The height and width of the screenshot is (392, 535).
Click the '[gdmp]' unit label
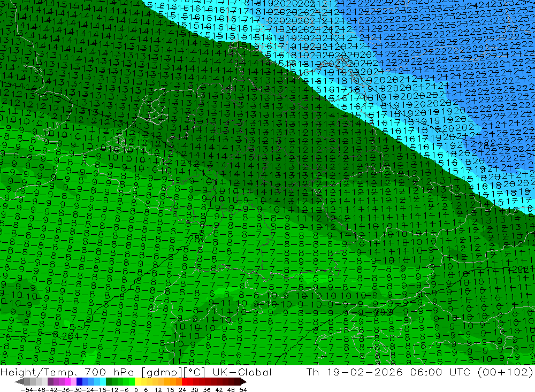(162, 373)
